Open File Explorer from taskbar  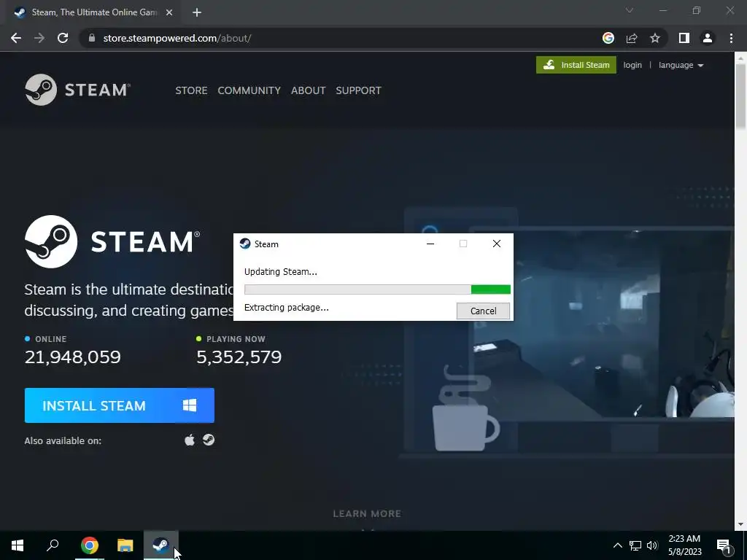coord(125,545)
